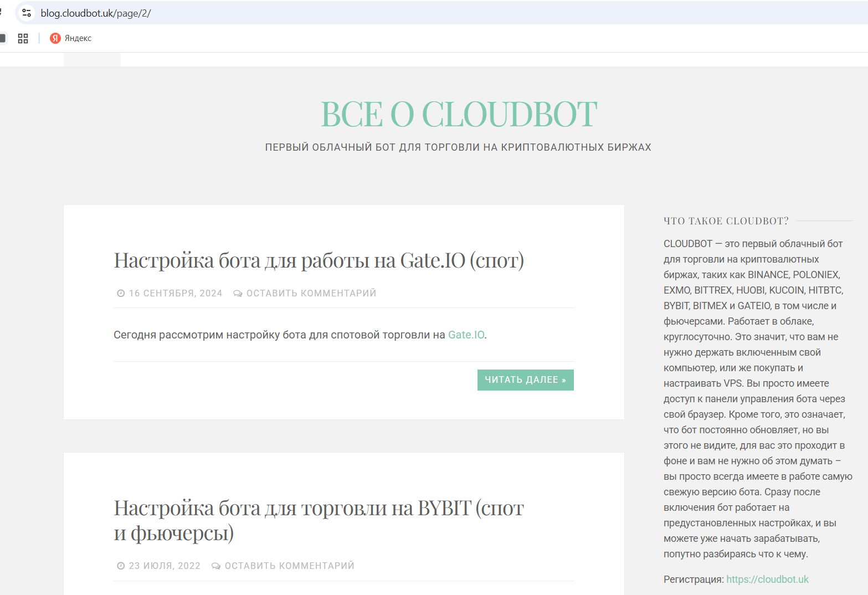Open site information icon in address bar
The height and width of the screenshot is (595, 868).
click(26, 12)
